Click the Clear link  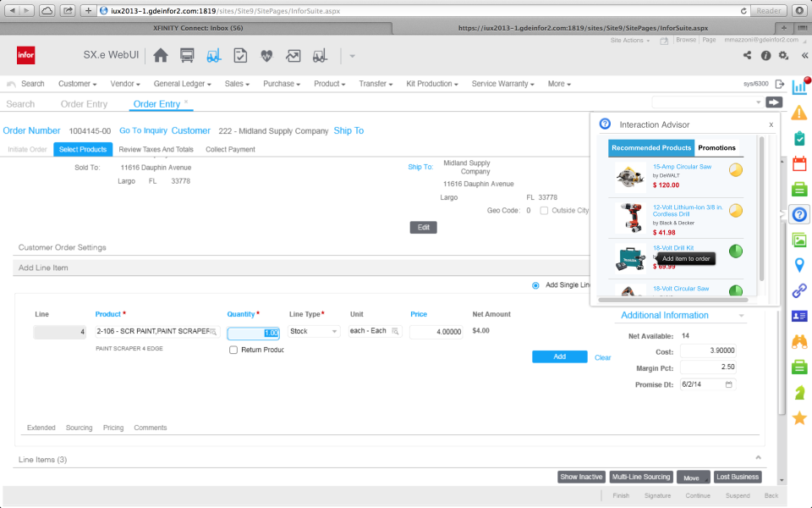click(x=603, y=357)
